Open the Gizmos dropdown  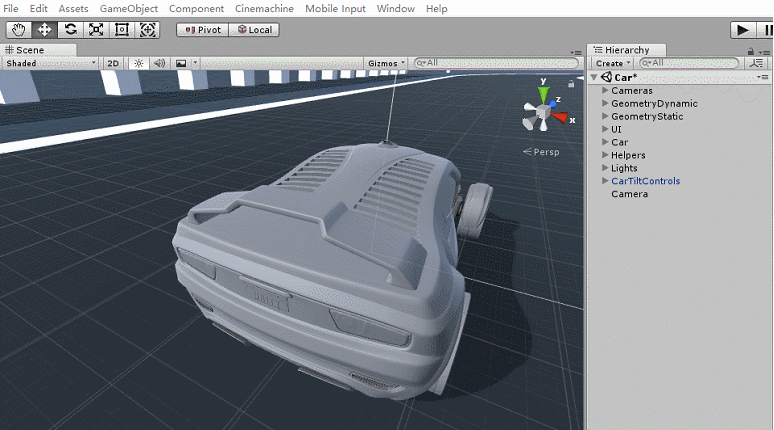coord(386,63)
